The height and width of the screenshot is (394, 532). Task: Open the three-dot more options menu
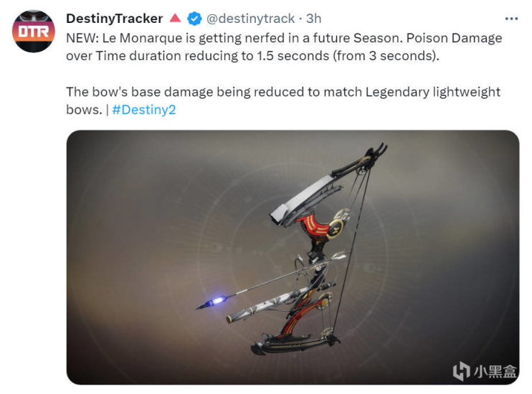pos(511,19)
